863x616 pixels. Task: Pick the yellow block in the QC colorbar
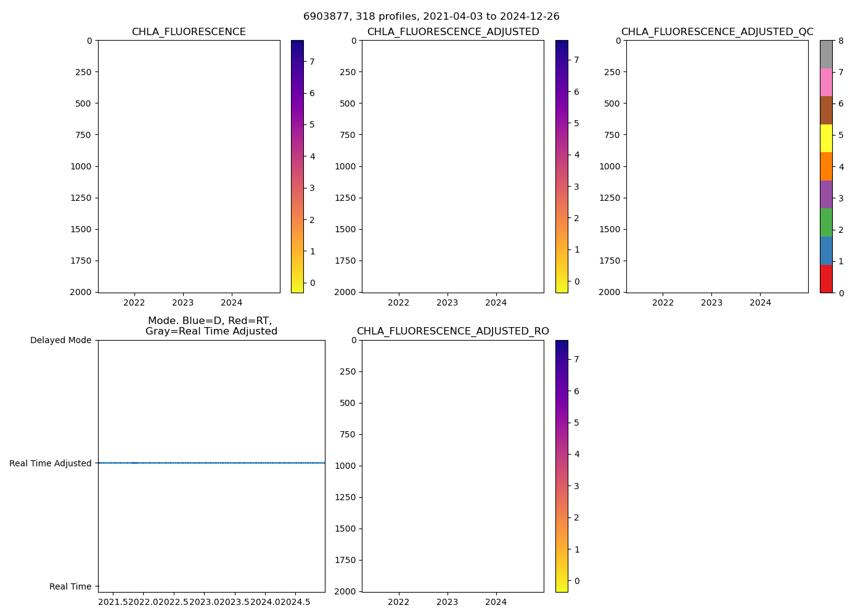[826, 138]
